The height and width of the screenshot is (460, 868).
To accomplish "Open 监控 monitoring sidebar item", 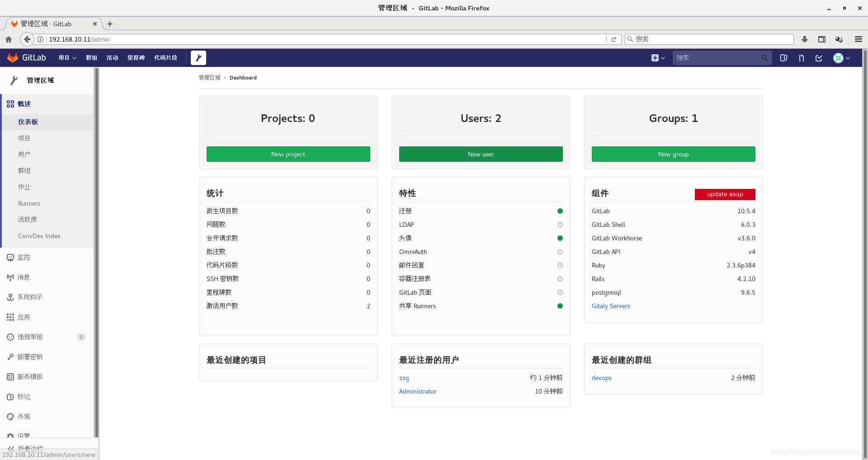I will click(x=47, y=258).
